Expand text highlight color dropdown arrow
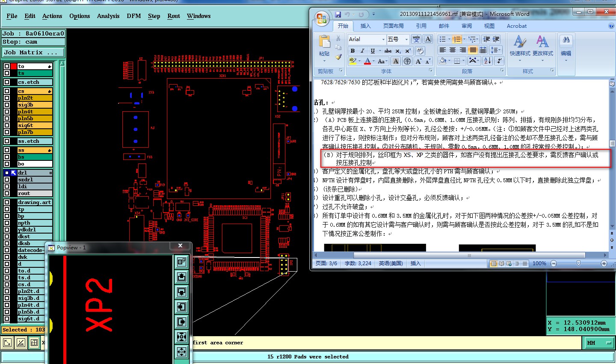 click(359, 62)
